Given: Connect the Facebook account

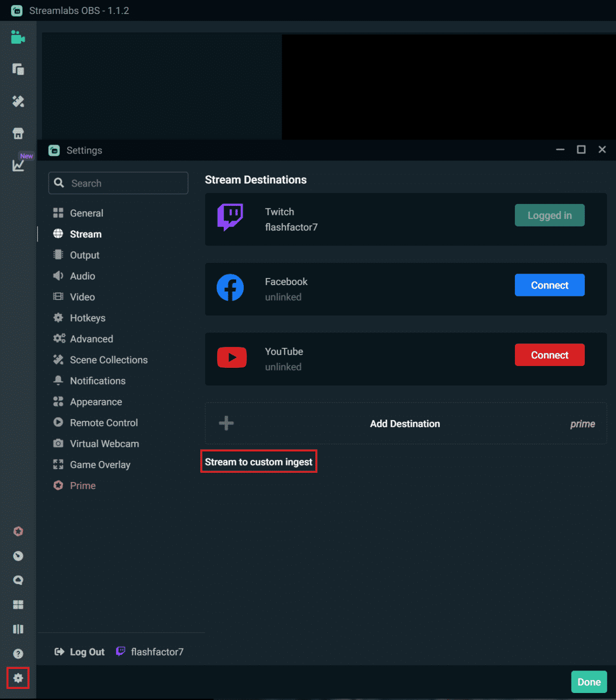Looking at the screenshot, I should tap(549, 285).
